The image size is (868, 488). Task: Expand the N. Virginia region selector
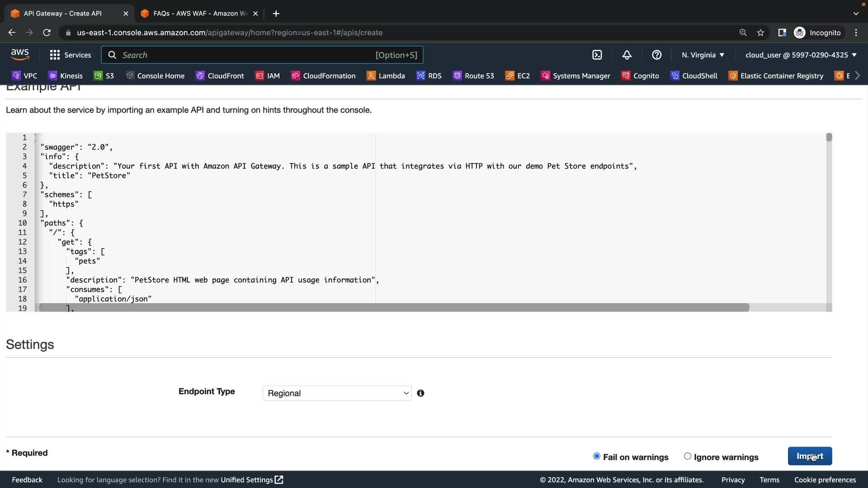[x=703, y=55]
